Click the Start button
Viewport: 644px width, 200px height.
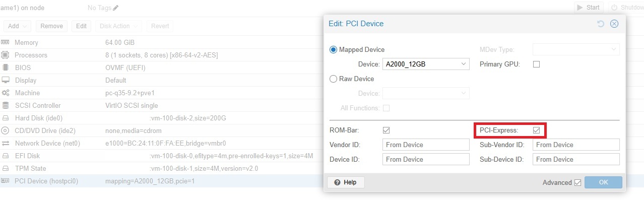coord(589,8)
